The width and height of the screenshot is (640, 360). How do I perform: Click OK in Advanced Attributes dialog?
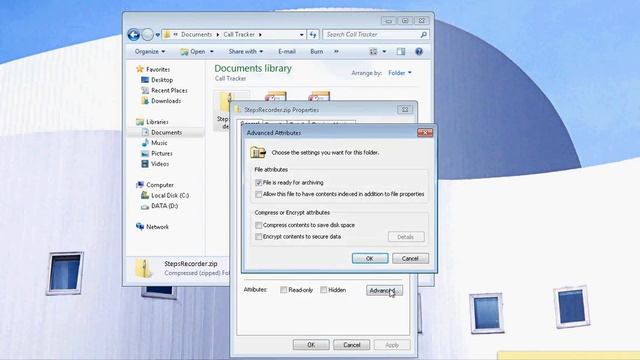(370, 258)
